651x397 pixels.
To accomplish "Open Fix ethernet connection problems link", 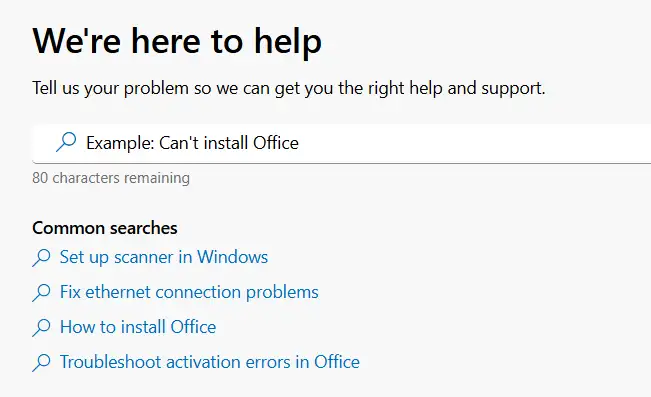I will point(189,292).
